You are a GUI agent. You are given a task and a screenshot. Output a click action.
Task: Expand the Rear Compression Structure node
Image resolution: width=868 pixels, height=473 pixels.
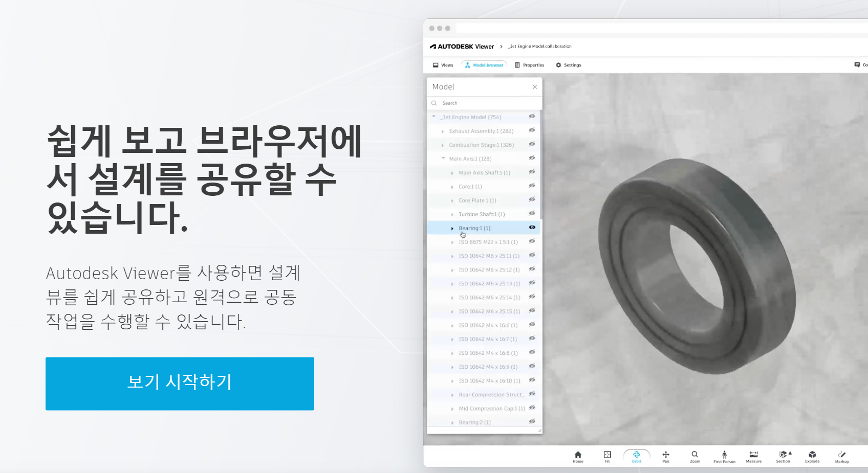pyautogui.click(x=452, y=394)
